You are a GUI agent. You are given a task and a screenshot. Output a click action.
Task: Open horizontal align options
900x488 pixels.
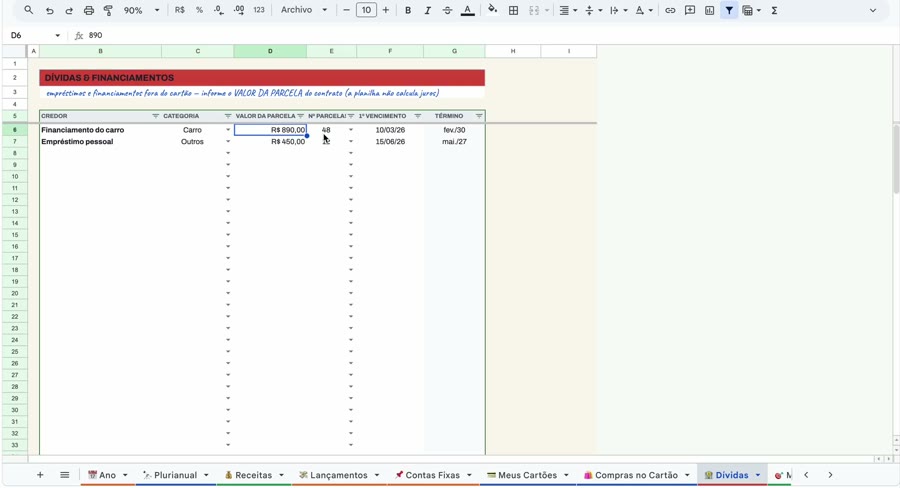(x=568, y=10)
